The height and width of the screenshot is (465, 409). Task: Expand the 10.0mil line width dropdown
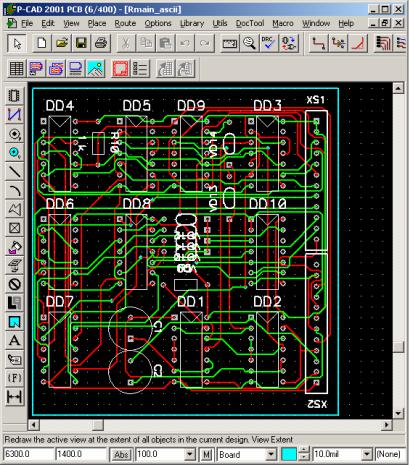point(367,454)
